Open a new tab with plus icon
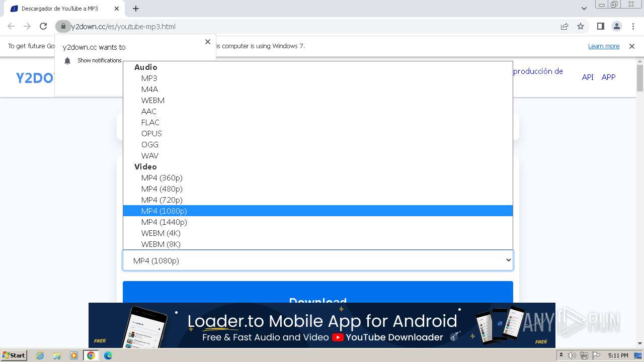Image resolution: width=644 pixels, height=362 pixels. 136,9
